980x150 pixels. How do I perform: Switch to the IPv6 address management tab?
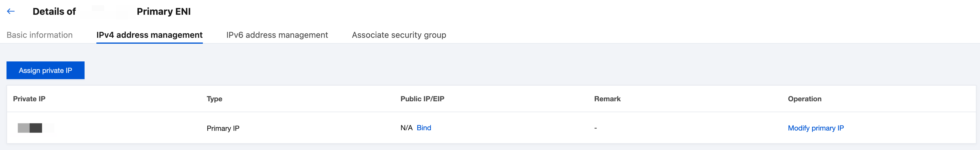click(x=277, y=35)
